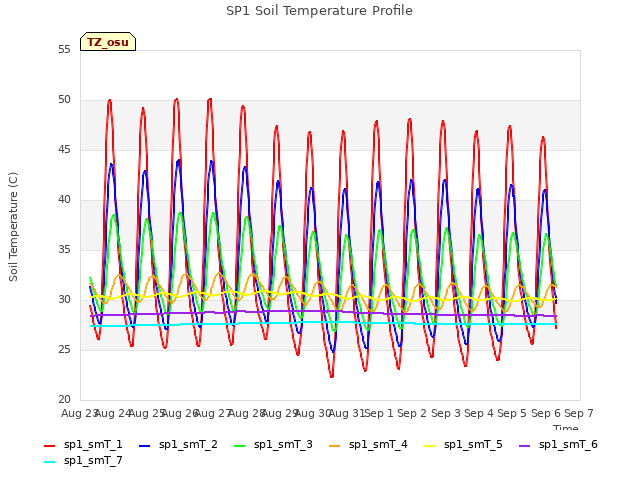This screenshot has height=480, width=640.
Task: Click the Aug 23 x-axis label
Action: point(79,413)
